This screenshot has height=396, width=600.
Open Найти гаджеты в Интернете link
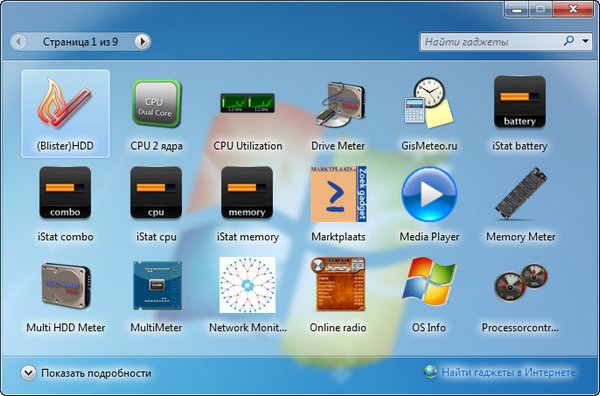[x=508, y=372]
